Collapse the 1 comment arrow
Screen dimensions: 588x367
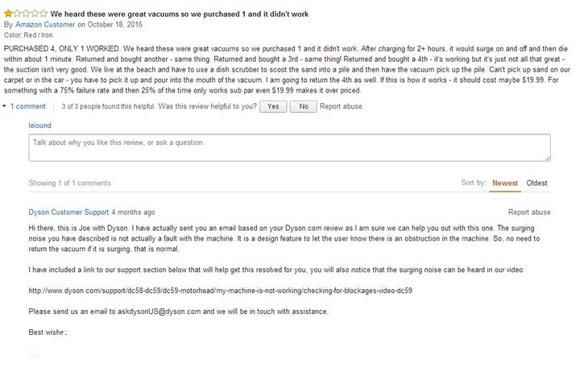pos(5,106)
